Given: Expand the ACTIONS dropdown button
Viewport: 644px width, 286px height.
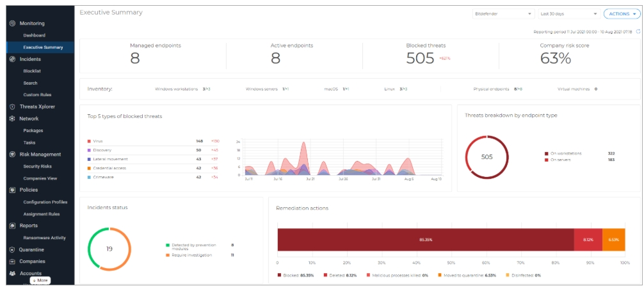Looking at the screenshot, I should pyautogui.click(x=622, y=13).
